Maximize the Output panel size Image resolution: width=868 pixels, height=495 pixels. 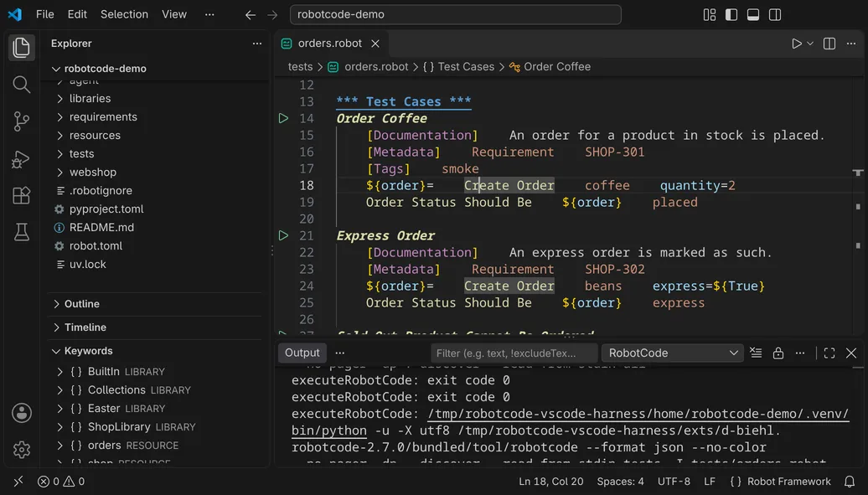pyautogui.click(x=829, y=353)
